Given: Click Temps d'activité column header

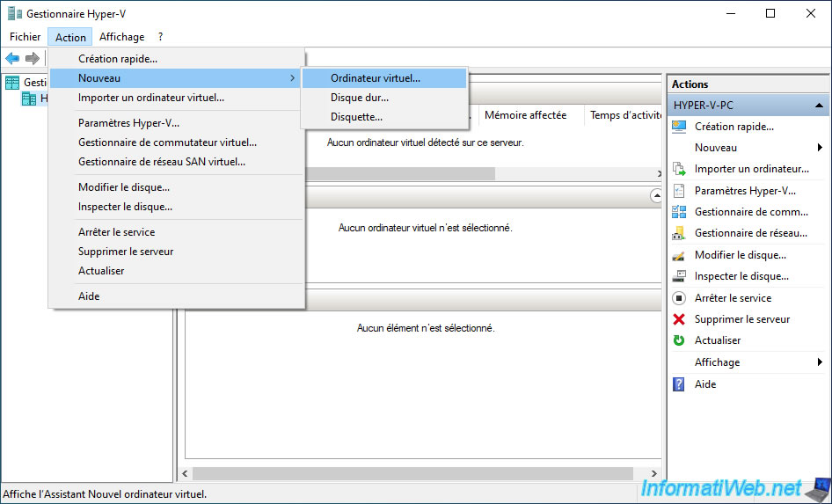Looking at the screenshot, I should pyautogui.click(x=625, y=115).
